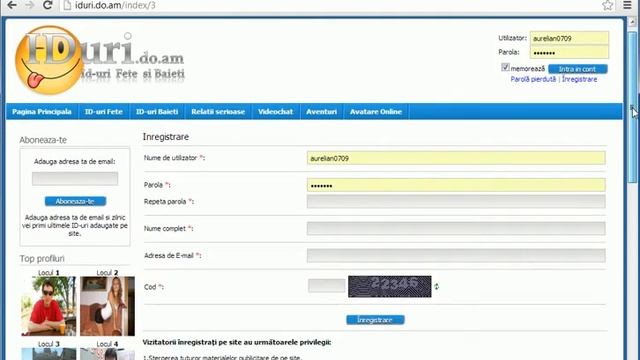Open the Locul 1 profile photo
This screenshot has width=640, height=360.
tap(49, 306)
